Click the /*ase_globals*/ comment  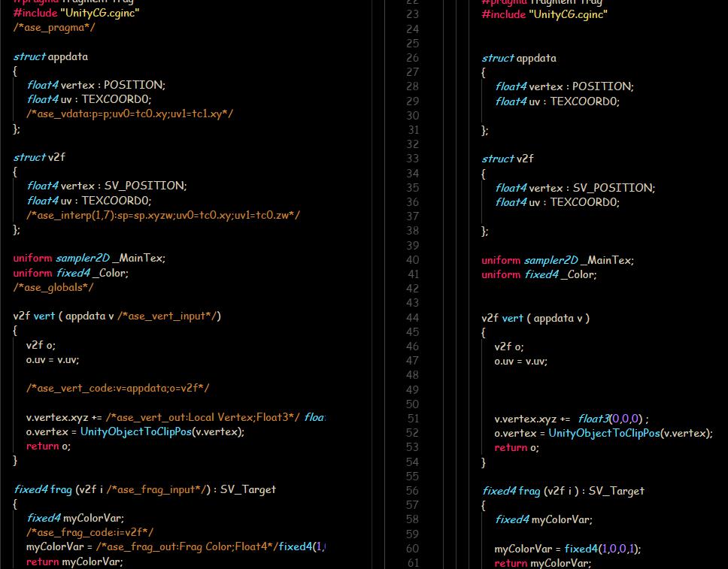click(x=53, y=287)
